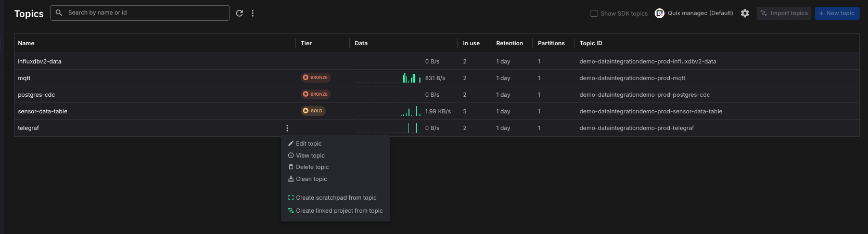This screenshot has width=868, height=234.
Task: Click Quix managed (Default) broker label
Action: pos(700,13)
